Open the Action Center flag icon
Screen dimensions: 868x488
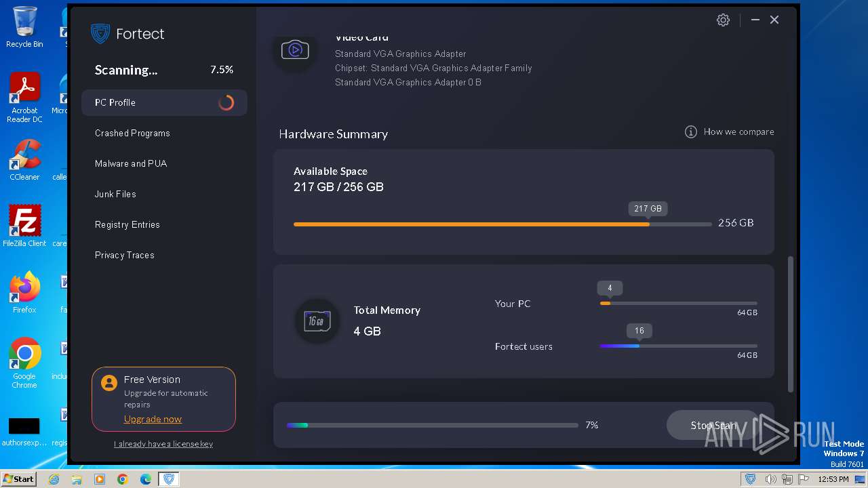pos(804,479)
